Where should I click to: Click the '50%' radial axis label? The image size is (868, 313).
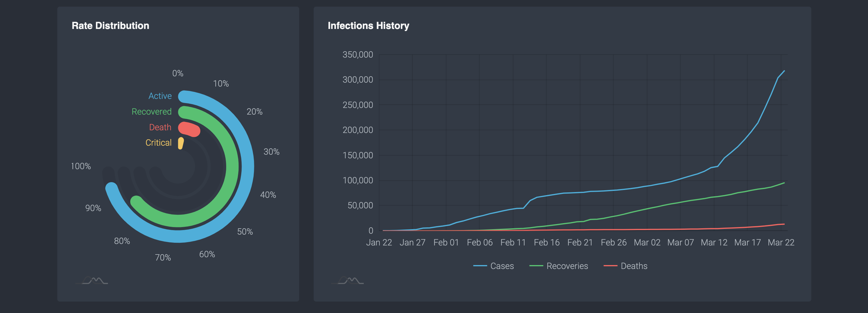click(x=245, y=232)
